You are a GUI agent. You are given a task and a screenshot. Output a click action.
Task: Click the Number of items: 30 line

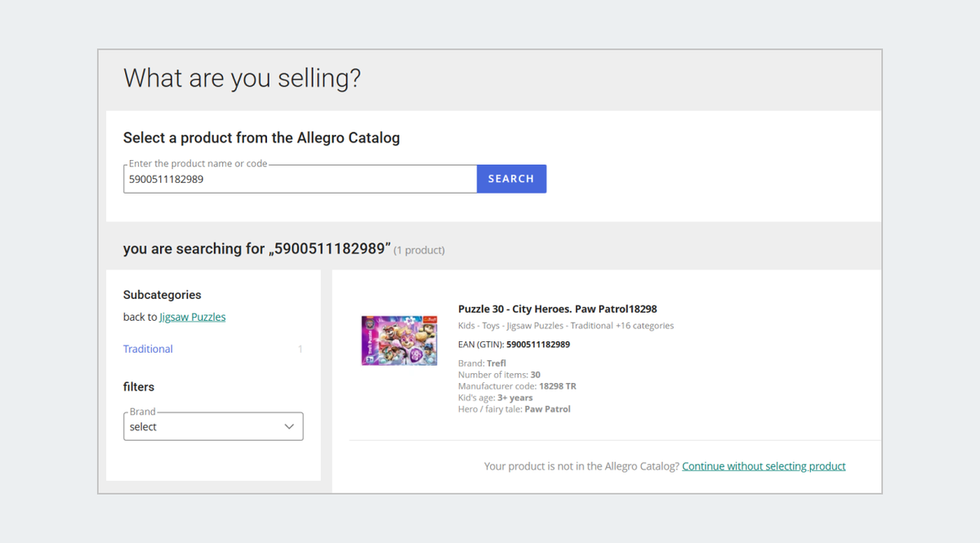point(499,375)
